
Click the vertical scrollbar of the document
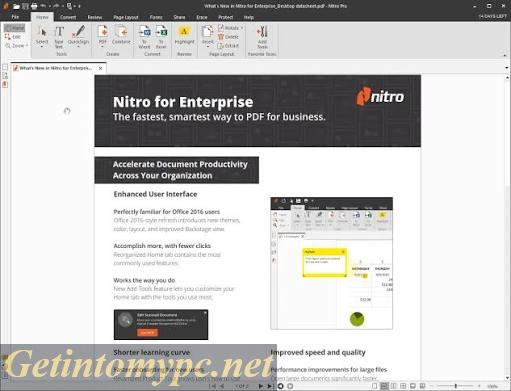507,227
